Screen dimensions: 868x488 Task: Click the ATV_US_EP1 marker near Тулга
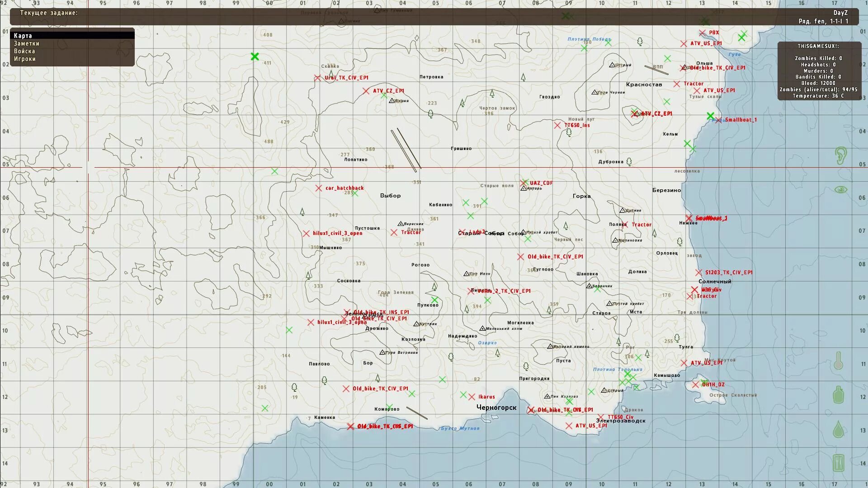[684, 363]
